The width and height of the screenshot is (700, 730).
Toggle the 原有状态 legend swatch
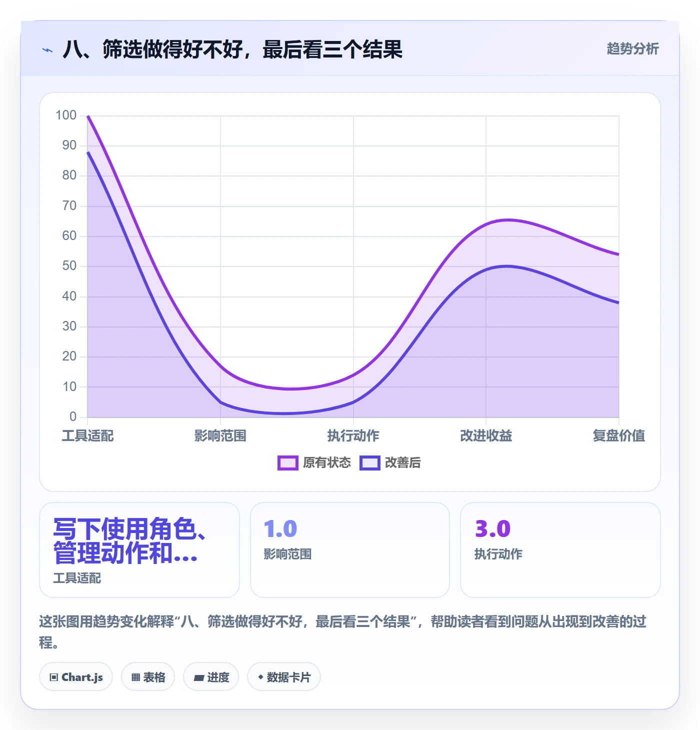[x=287, y=463]
